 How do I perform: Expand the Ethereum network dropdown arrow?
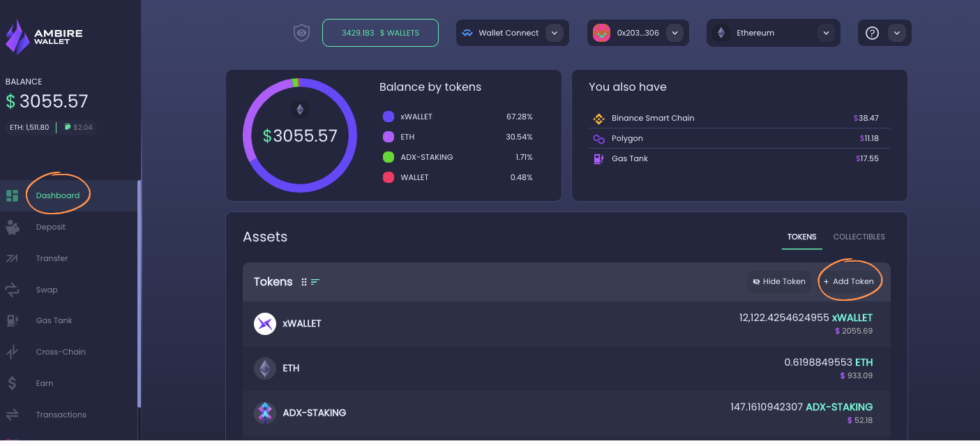point(826,33)
